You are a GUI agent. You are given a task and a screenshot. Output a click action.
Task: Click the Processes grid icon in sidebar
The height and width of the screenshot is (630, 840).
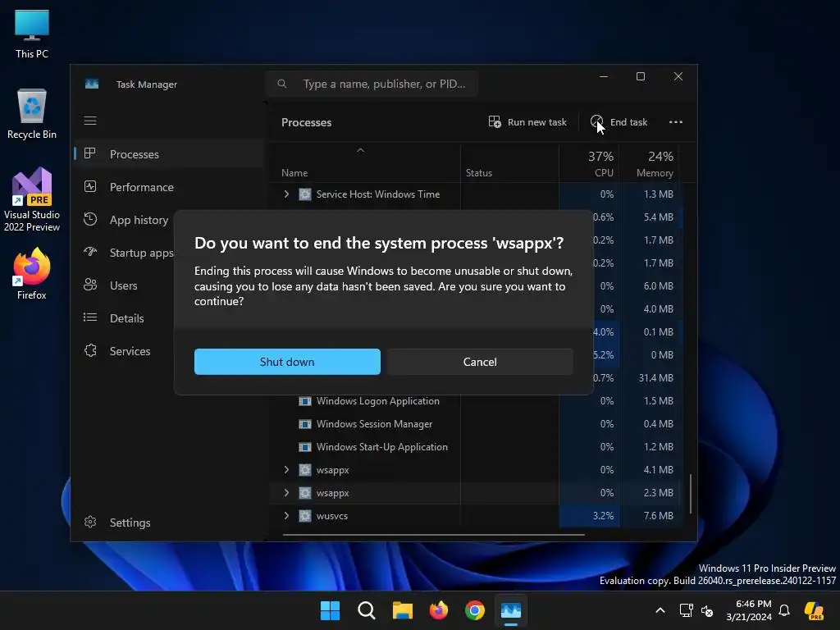[90, 153]
